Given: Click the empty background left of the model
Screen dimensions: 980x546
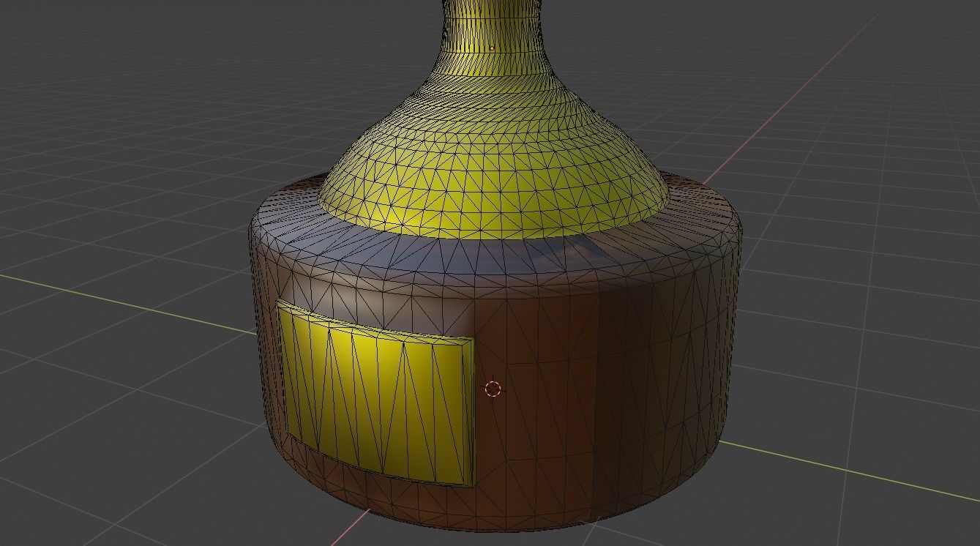Looking at the screenshot, I should tap(110, 146).
